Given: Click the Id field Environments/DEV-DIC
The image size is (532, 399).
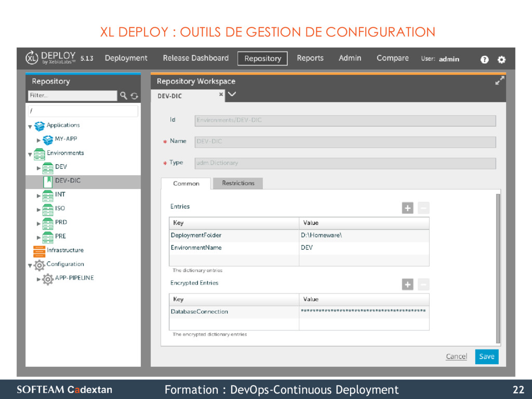Looking at the screenshot, I should (x=345, y=121).
